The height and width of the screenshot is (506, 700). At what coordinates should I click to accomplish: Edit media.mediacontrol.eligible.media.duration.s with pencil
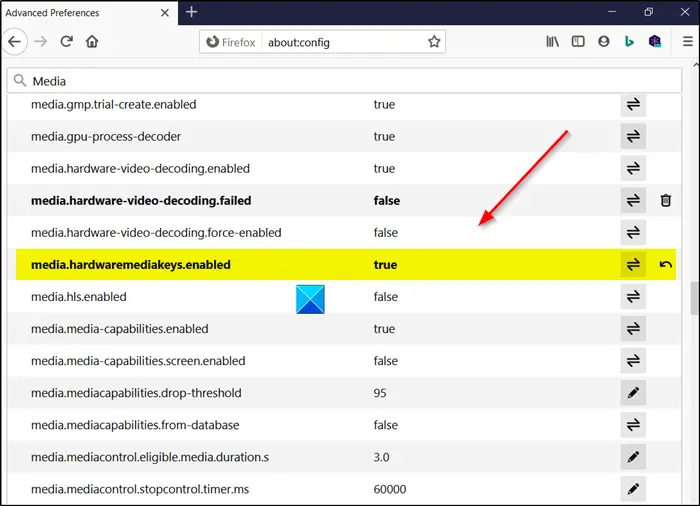pyautogui.click(x=633, y=457)
